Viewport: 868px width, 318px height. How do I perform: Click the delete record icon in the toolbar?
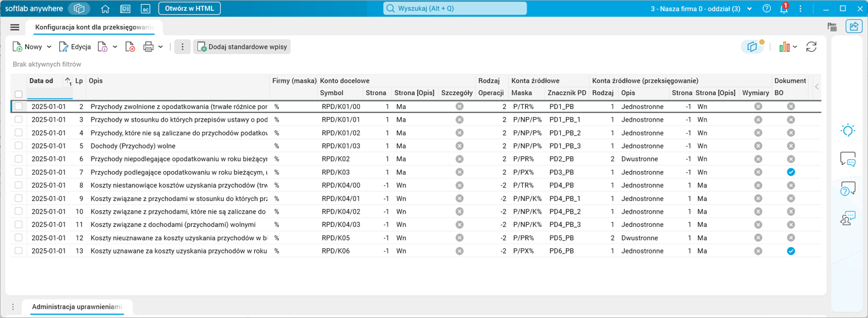click(130, 47)
